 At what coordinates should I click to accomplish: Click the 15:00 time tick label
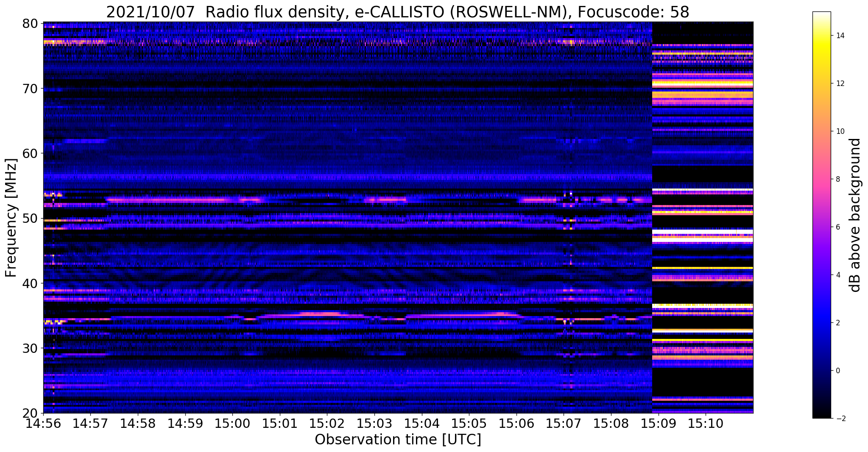pos(232,424)
